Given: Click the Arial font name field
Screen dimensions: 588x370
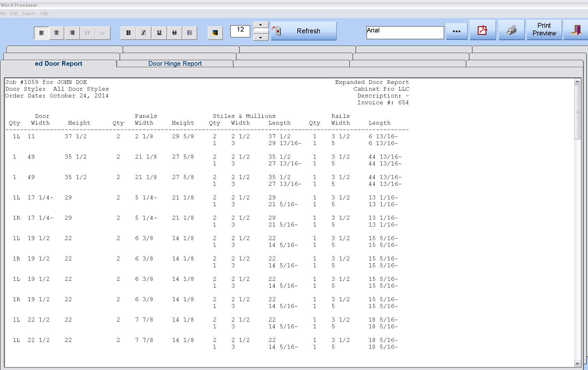Looking at the screenshot, I should click(x=405, y=32).
